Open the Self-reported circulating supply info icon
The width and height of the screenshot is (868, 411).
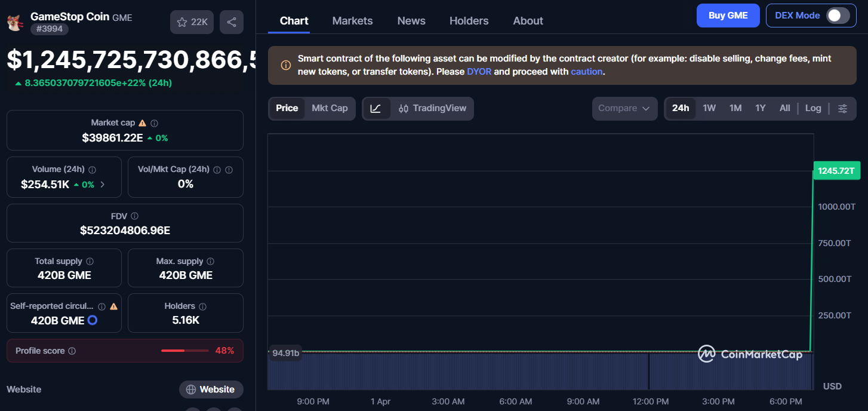[x=101, y=306]
